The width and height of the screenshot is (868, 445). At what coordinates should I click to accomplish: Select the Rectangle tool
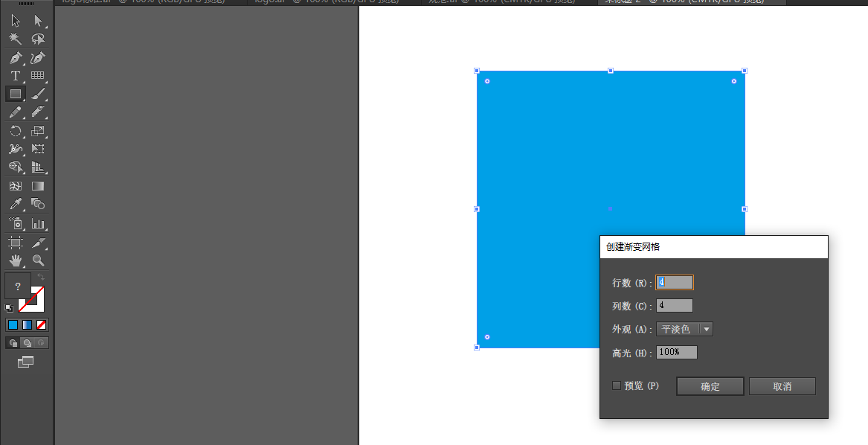click(x=16, y=95)
